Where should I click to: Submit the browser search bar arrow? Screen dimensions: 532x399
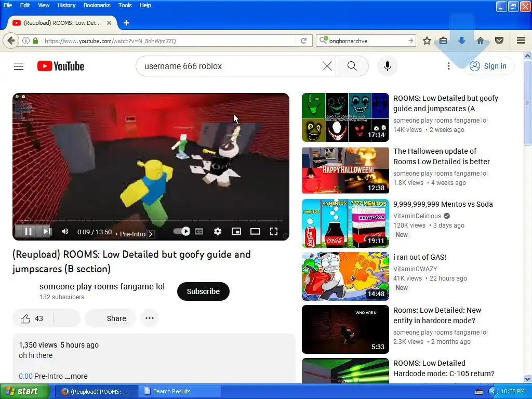pos(410,41)
